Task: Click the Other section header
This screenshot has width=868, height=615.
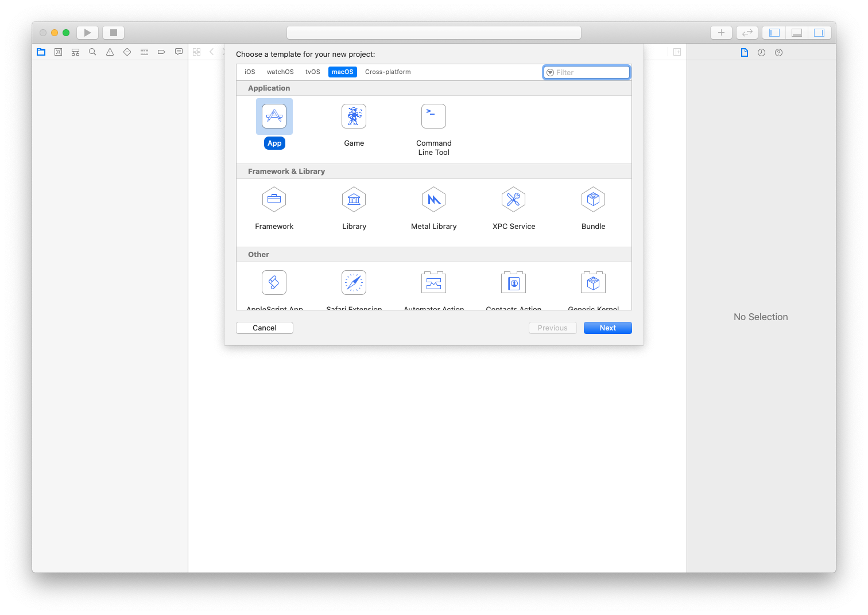Action: (434, 255)
